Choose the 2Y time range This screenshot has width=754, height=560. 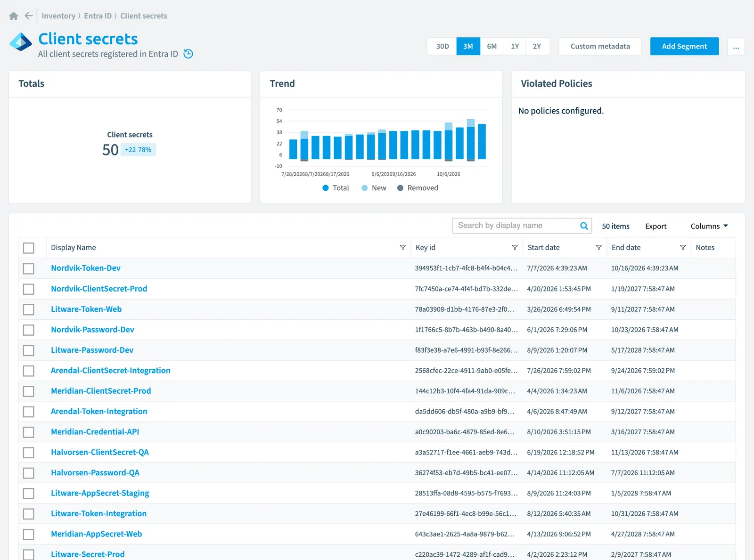pyautogui.click(x=537, y=46)
